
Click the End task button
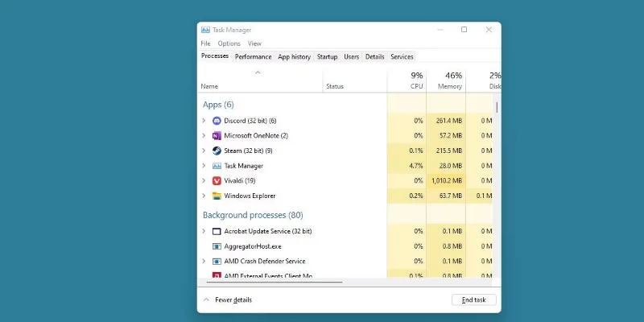click(473, 299)
